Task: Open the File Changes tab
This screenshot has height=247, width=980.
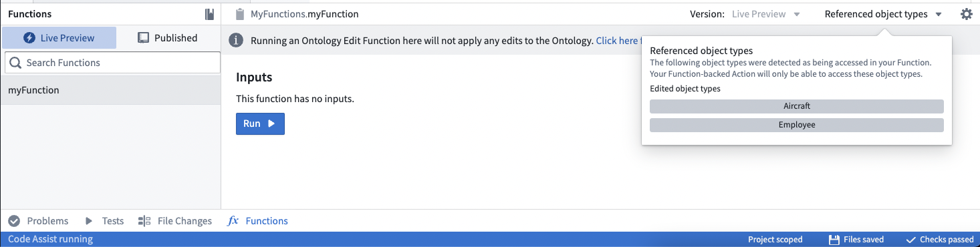Action: pyautogui.click(x=175, y=221)
